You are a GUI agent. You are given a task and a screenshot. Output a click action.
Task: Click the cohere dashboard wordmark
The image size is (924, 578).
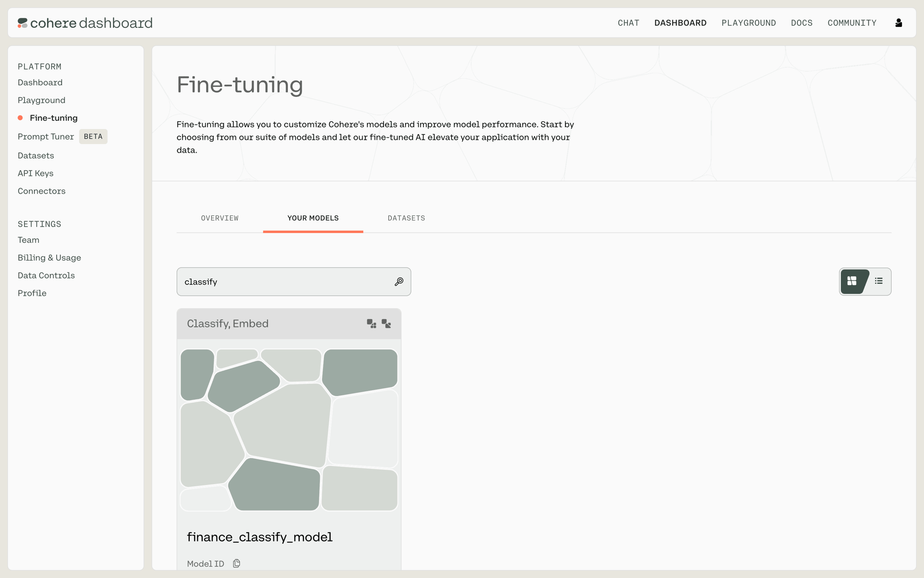click(91, 23)
